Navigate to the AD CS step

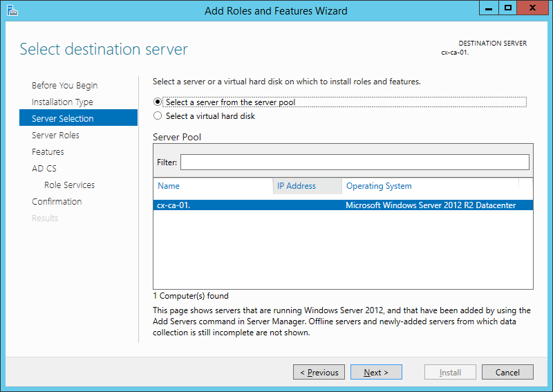[x=44, y=169]
